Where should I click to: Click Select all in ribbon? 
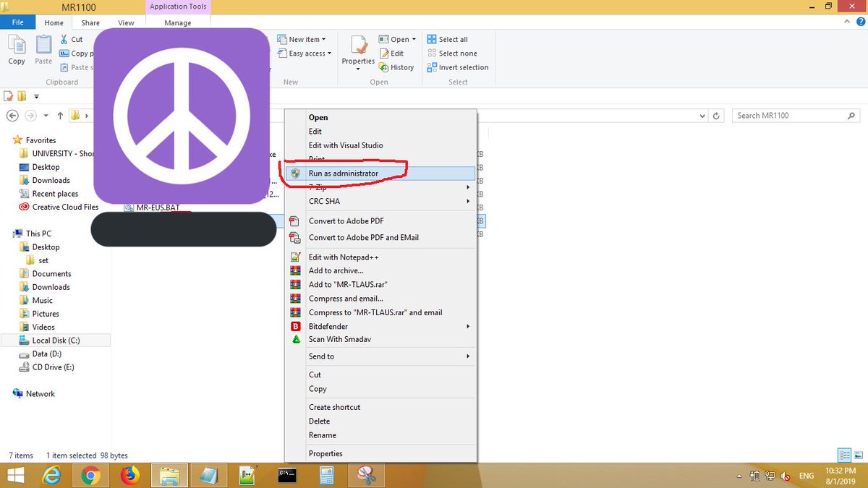click(447, 40)
